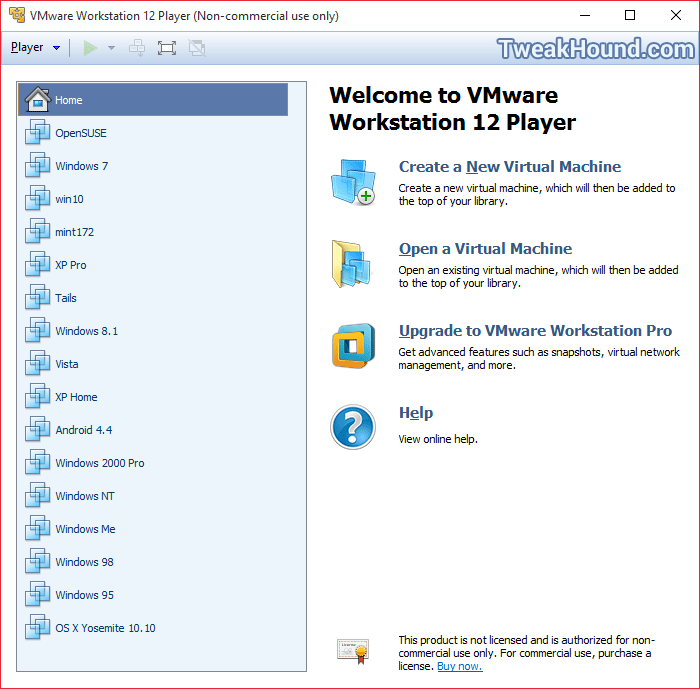Screen dimensions: 700x689
Task: Click the win10 VM icon
Action: click(x=38, y=199)
